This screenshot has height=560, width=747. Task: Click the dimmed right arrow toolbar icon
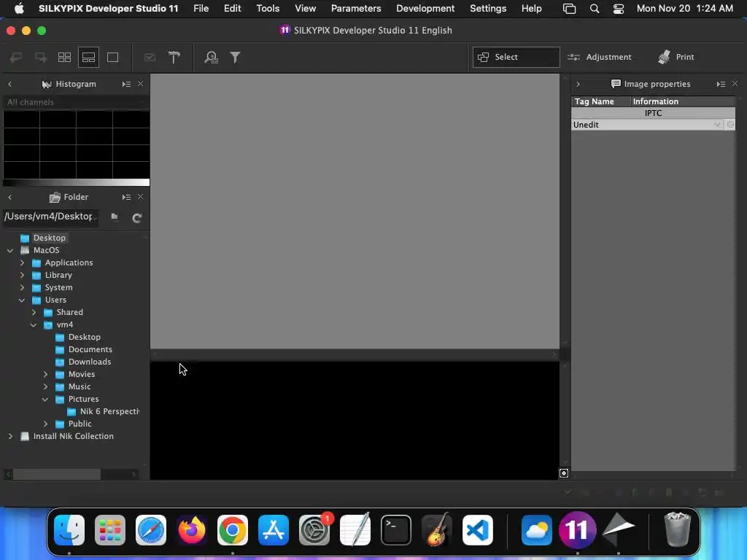click(41, 57)
